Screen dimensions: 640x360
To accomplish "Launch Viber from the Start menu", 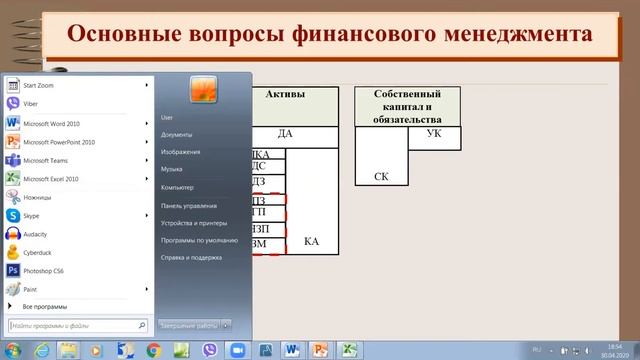I will point(78,104).
